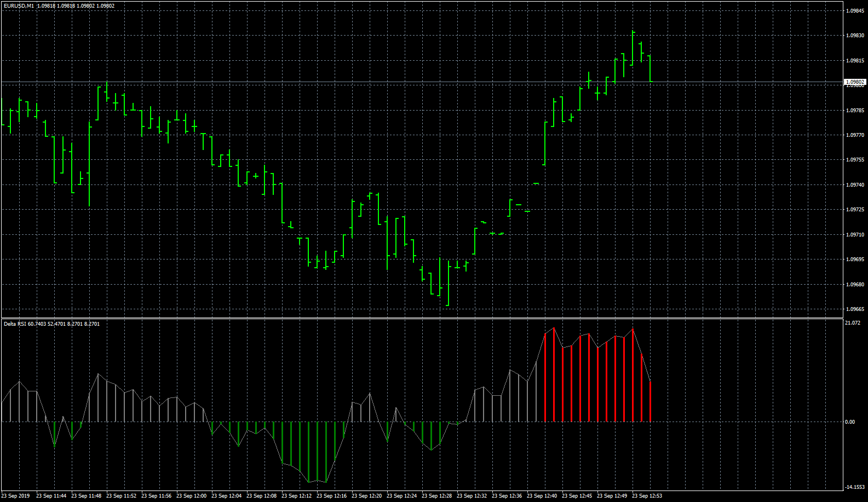This screenshot has width=868, height=502.
Task: Click the 23 Sep 12:28 time label
Action: 437,496
